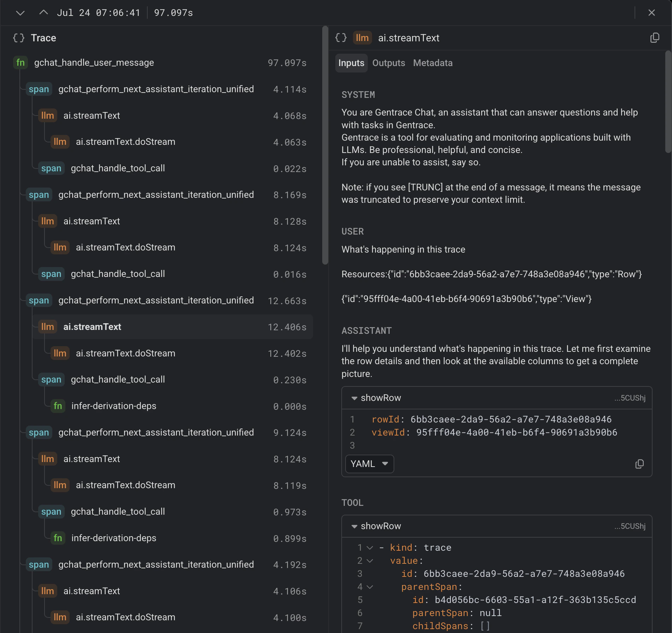This screenshot has height=633, width=672.
Task: Select gchat_handle_tool_call row lasting 0.016s
Action: point(173,274)
